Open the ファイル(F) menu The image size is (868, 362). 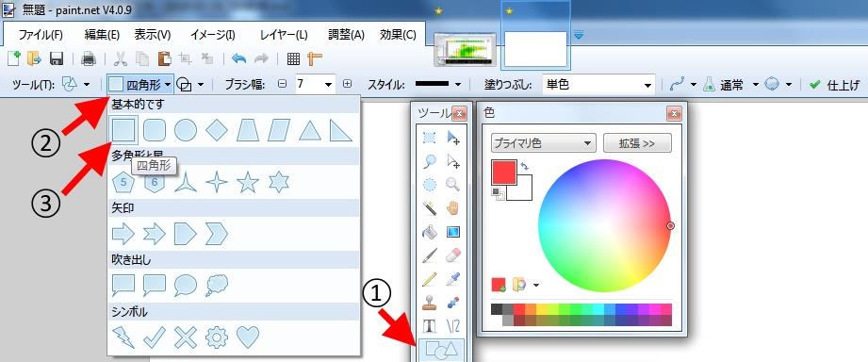(41, 34)
